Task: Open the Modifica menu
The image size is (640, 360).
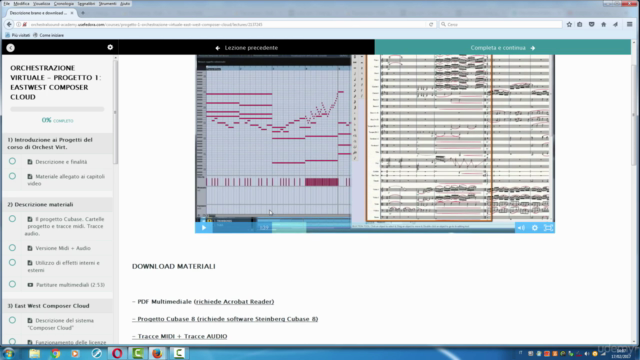Action: pos(21,4)
